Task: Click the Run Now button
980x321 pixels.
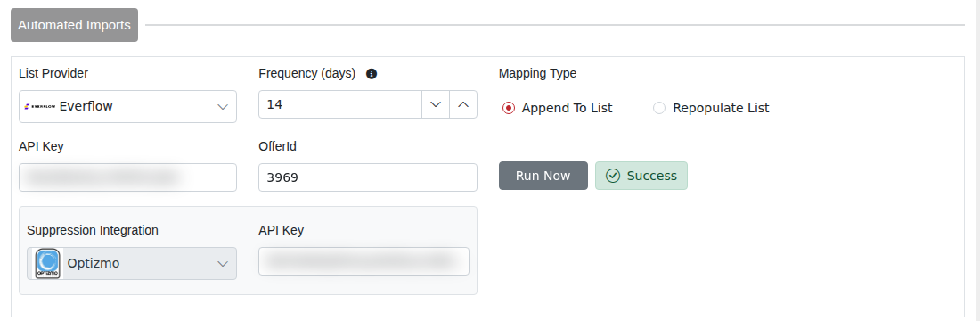Action: pos(543,176)
